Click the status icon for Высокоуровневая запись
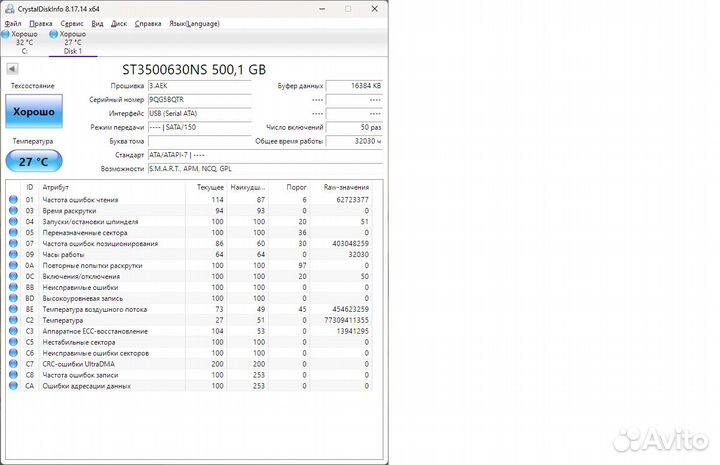This screenshot has height=465, width=720. click(x=13, y=298)
